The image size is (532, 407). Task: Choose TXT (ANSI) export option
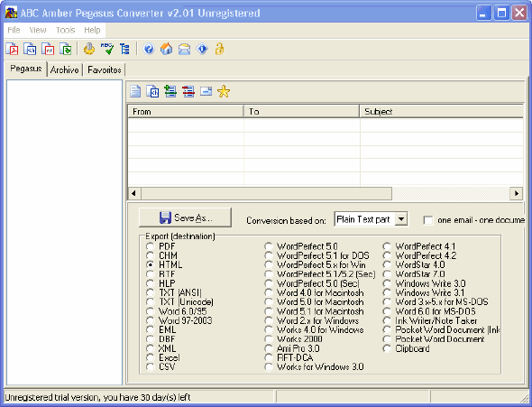[150, 292]
